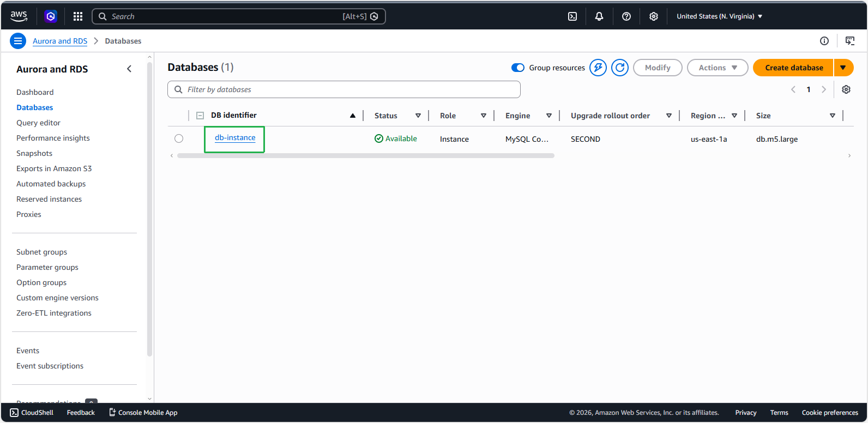The width and height of the screenshot is (868, 423).
Task: Collapse all groups icon in table header
Action: [200, 116]
